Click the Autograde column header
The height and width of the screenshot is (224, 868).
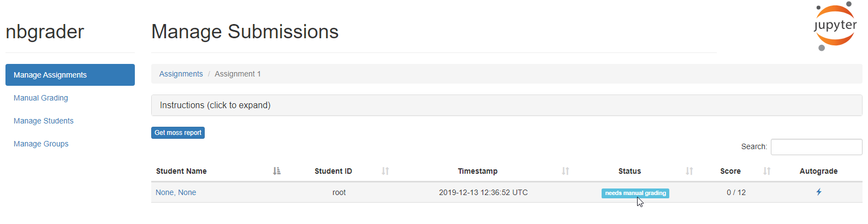tap(818, 171)
